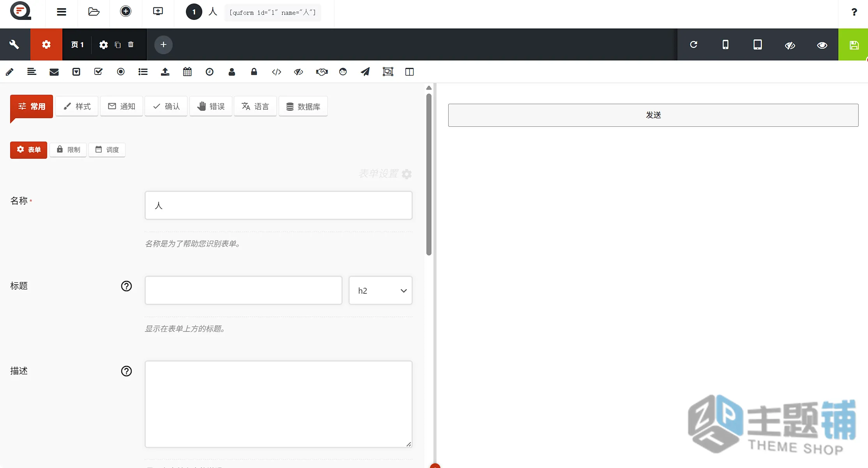Screen dimensions: 868x468
Task: Insert a password field with the lock icon
Action: click(254, 72)
